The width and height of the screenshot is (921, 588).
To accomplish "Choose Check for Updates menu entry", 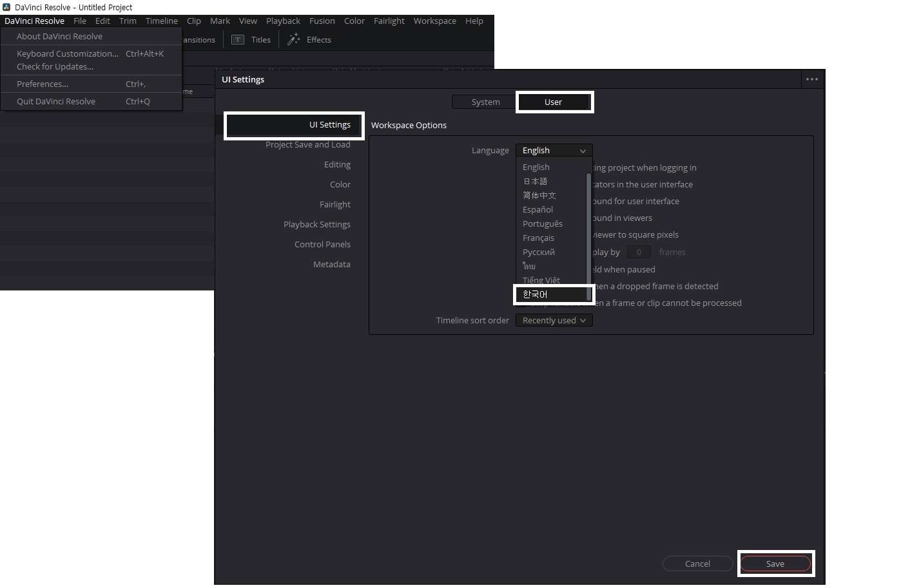I will coord(91,66).
